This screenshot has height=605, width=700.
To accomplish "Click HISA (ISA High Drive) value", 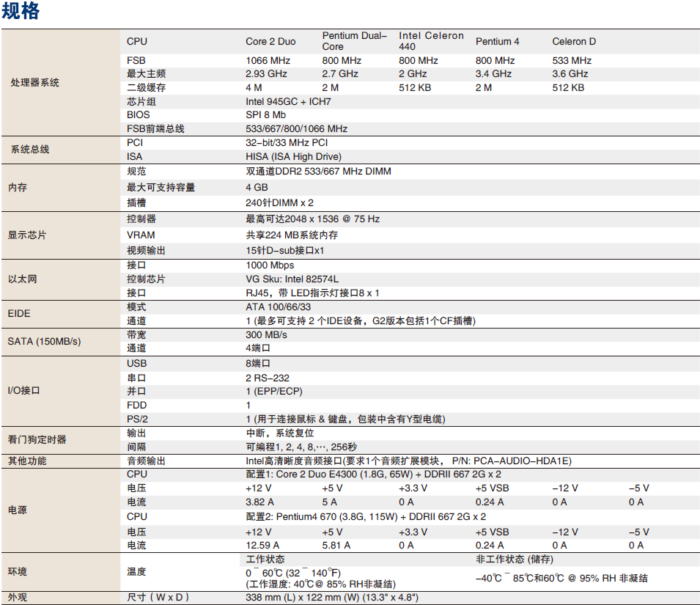I will 293,157.
